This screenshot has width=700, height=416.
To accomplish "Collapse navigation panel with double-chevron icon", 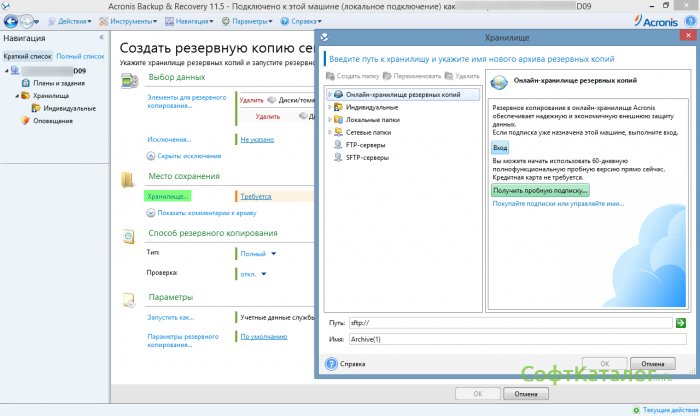I will [101, 38].
